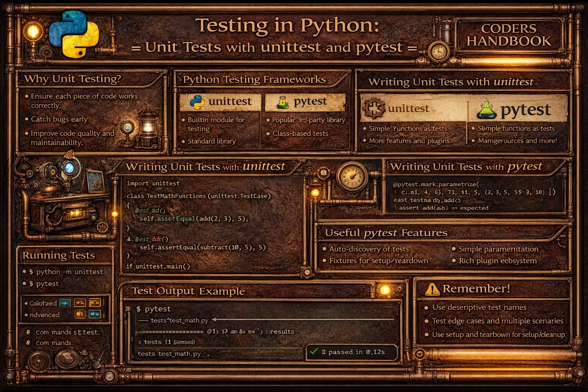Click the '1 passed in 0.12s' result badge
The image size is (588, 392).
pos(352,351)
